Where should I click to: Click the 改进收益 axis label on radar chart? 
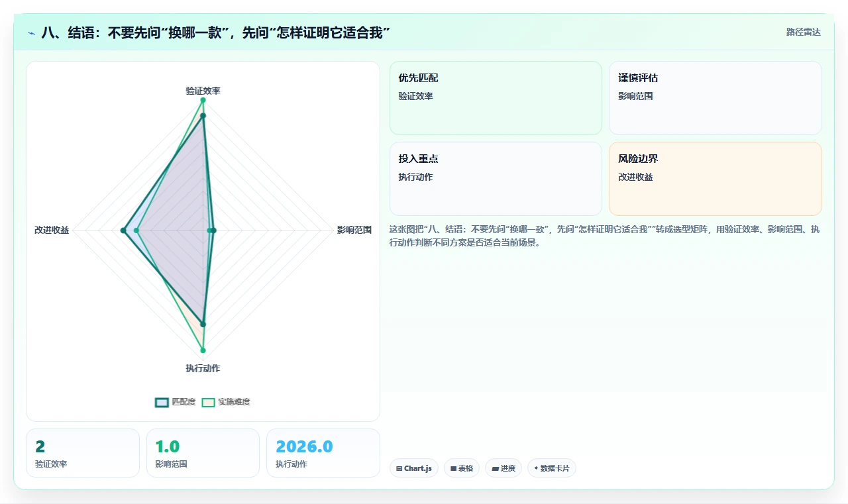[x=52, y=230]
